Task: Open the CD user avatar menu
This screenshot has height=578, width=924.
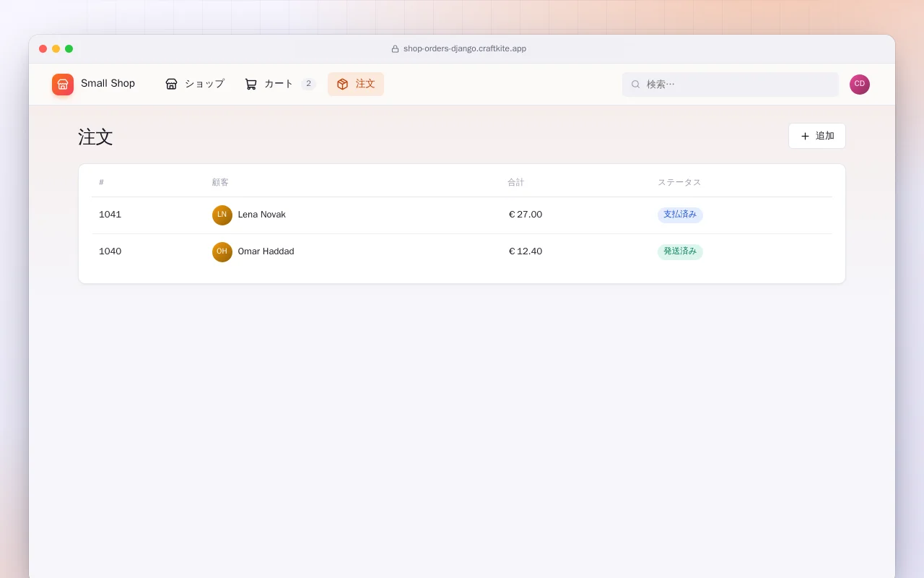Action: 860,85
